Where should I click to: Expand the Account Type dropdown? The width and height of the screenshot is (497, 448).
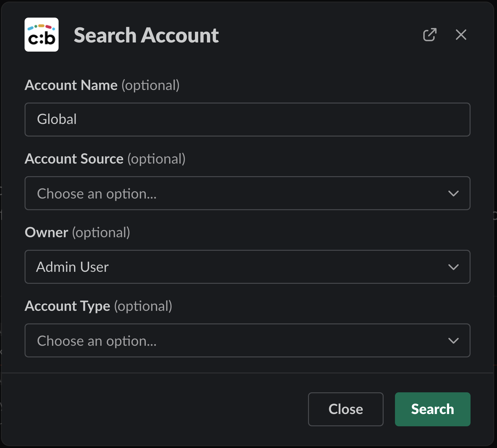tap(247, 340)
